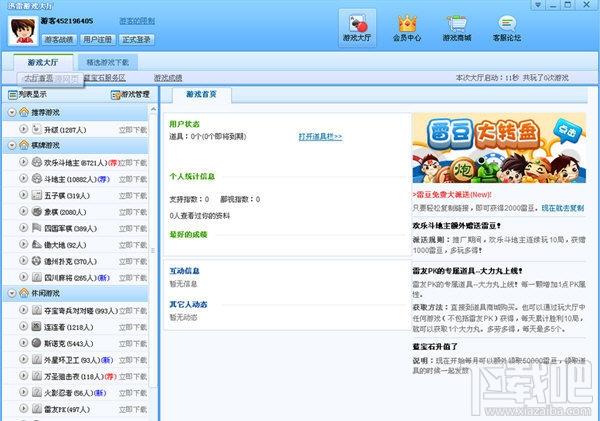Click play icon beside 德州扑克
Viewport: 600px width, 421px height.
(24, 261)
